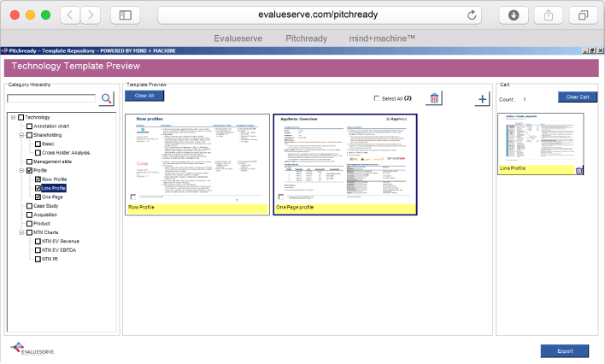Select the NTM EV EBITDA tree label
Screen dimensions: 605x364
point(59,250)
